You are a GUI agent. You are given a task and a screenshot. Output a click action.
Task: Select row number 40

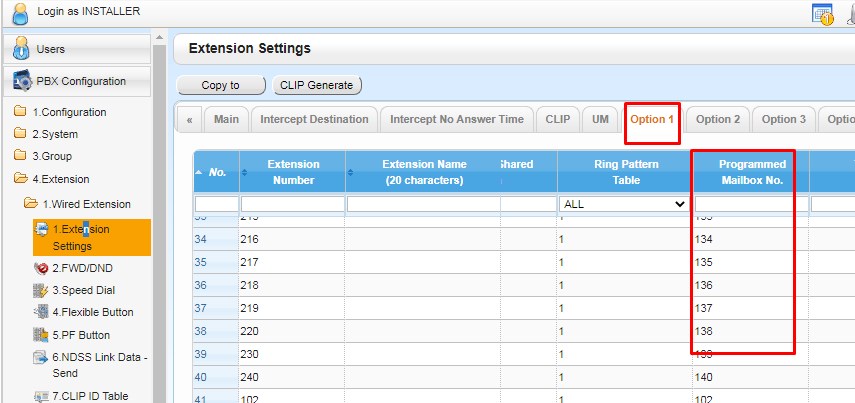(216, 377)
